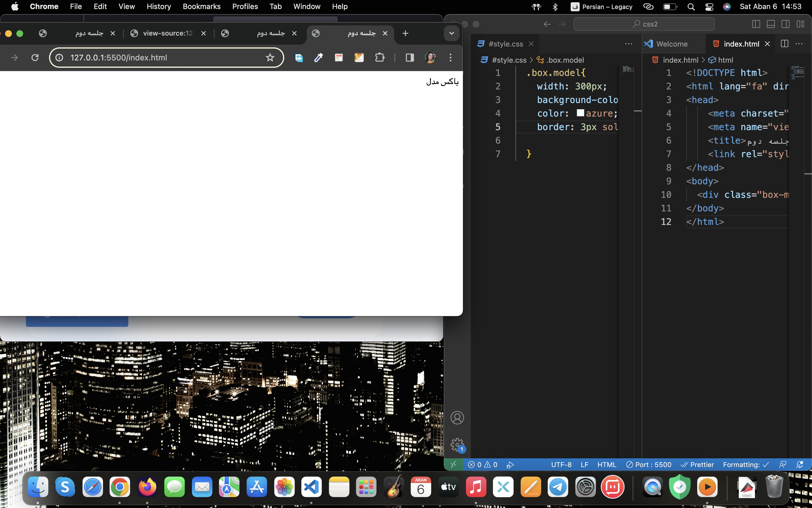The height and width of the screenshot is (508, 812).
Task: Bookmark this page with the star icon
Action: (270, 58)
